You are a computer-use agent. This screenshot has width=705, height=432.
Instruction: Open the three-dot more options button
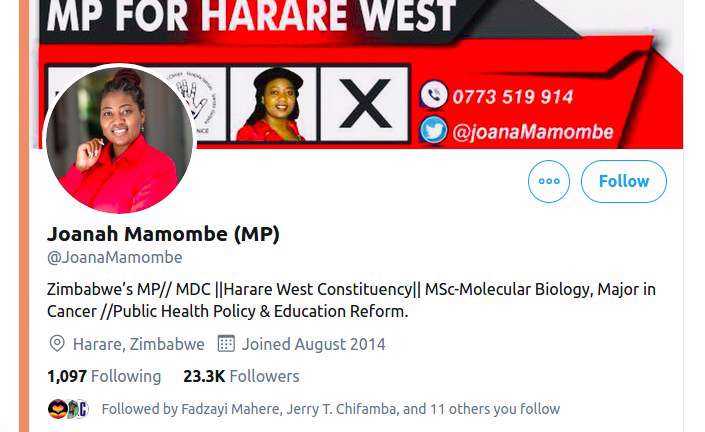point(549,181)
